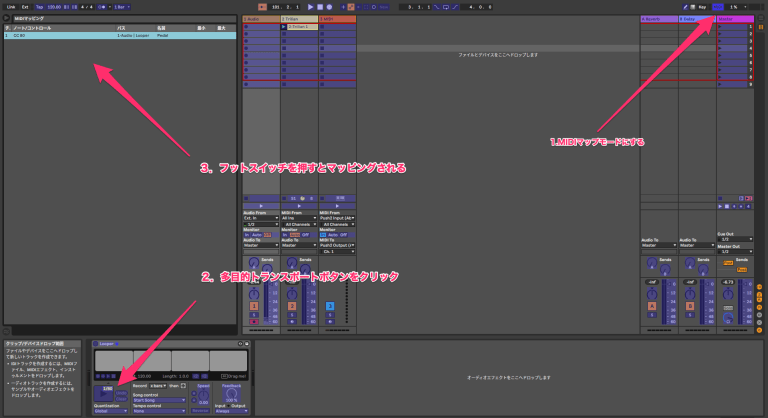Toggle the Ext sync switch
The width and height of the screenshot is (768, 418).
pyautogui.click(x=25, y=7)
